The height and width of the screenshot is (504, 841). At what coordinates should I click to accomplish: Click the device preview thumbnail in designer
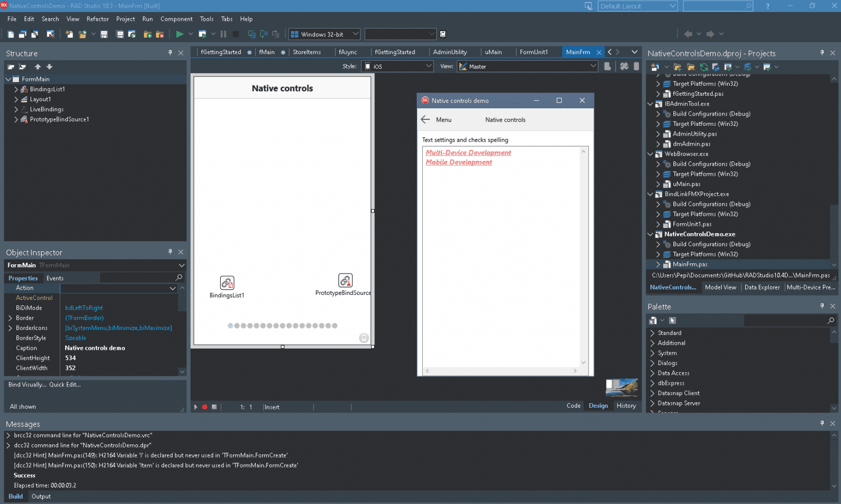tap(622, 387)
